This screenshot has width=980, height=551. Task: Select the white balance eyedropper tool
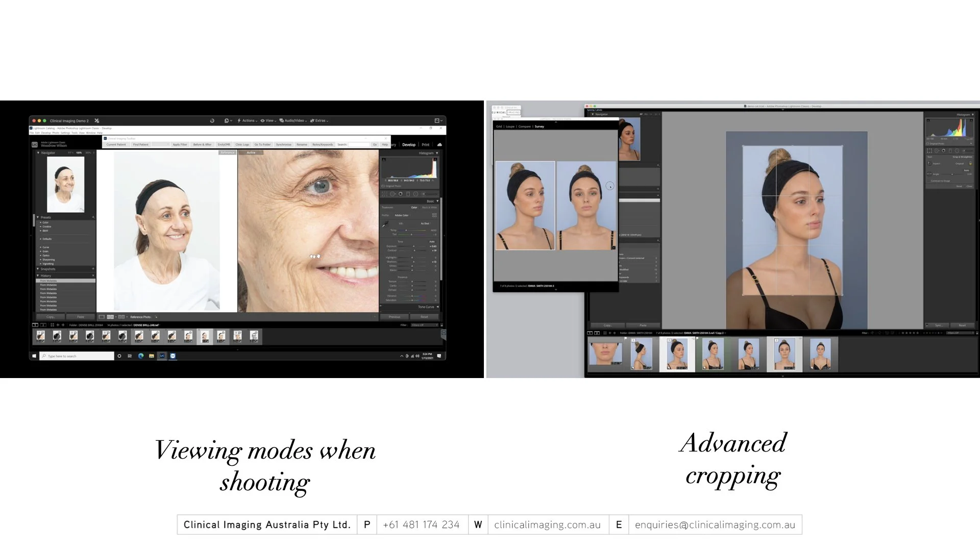[385, 224]
